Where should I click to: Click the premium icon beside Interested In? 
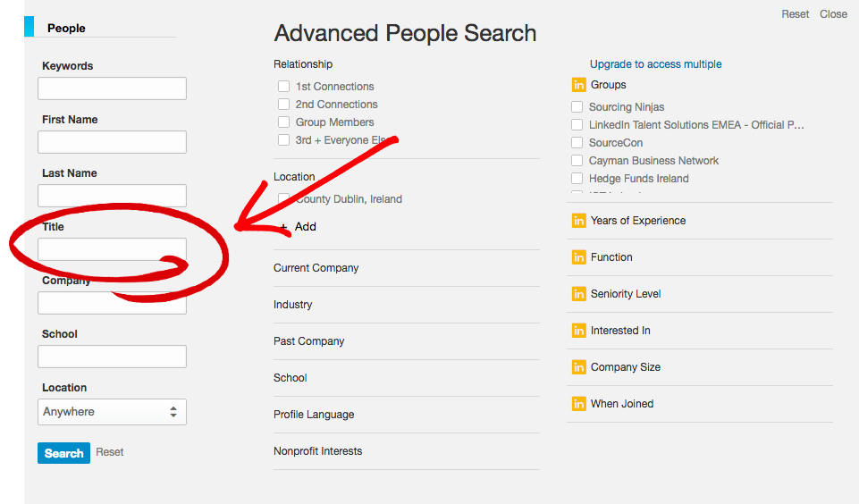578,331
